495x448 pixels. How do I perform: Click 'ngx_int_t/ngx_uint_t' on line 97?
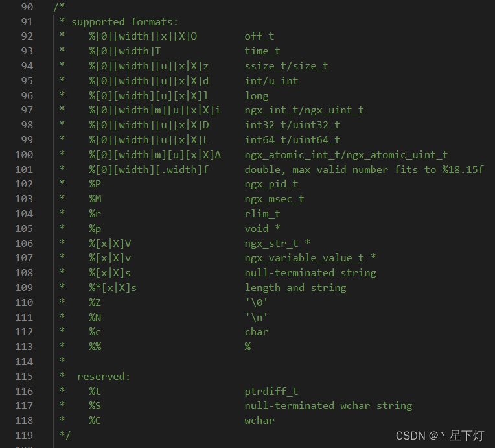pos(304,110)
